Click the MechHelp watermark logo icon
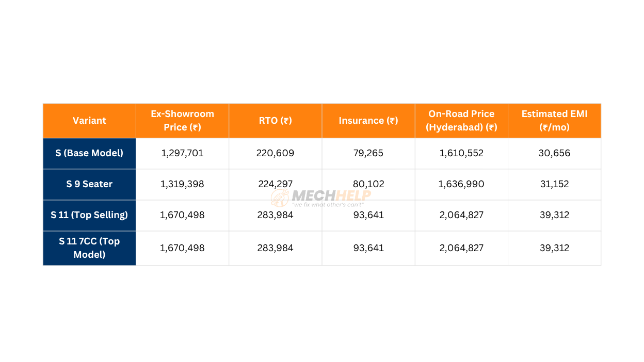The image size is (644, 362). point(280,198)
